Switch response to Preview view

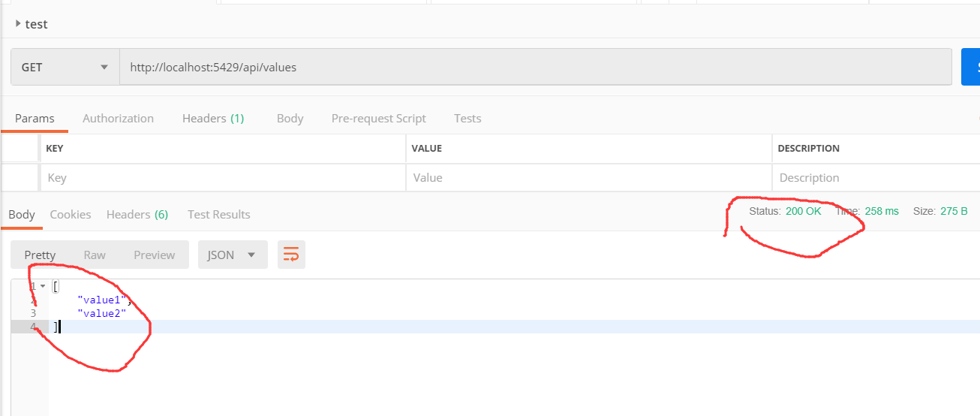[154, 255]
